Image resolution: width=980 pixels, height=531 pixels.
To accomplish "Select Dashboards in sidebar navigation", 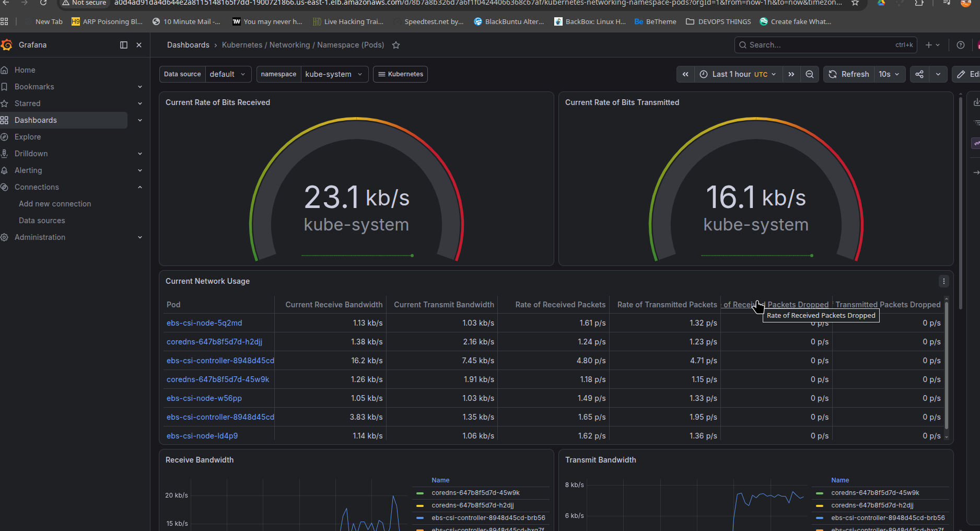I will (x=36, y=120).
